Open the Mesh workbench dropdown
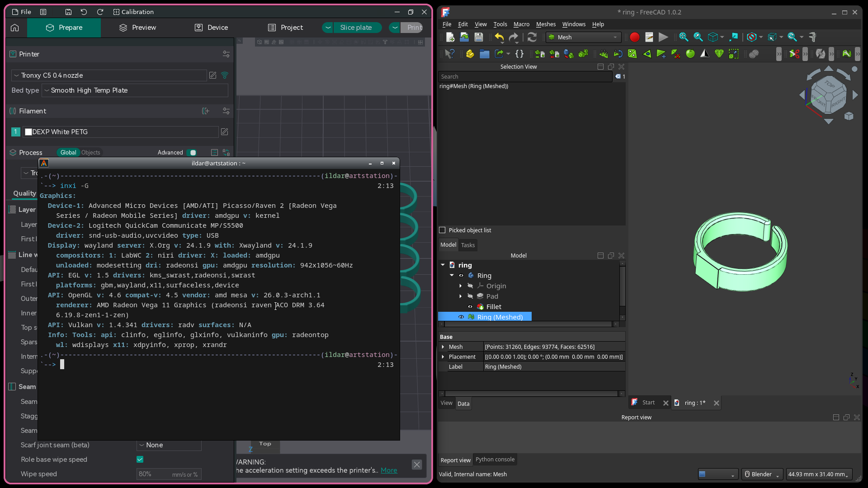The image size is (868, 488). [583, 38]
